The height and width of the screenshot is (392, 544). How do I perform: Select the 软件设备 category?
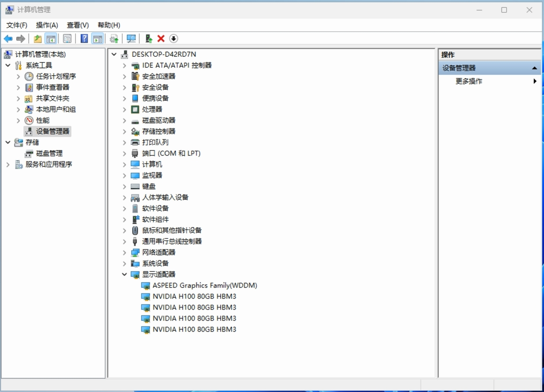tap(155, 208)
